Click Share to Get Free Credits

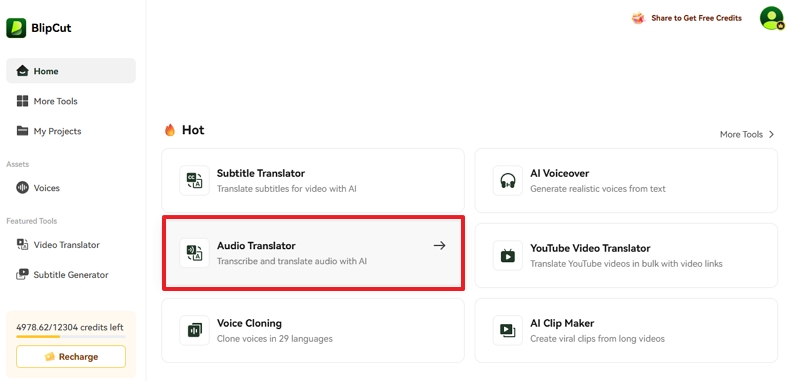[x=696, y=18]
